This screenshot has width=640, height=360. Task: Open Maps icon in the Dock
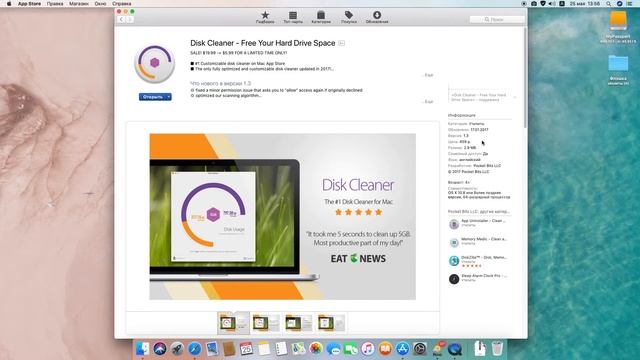(x=298, y=349)
